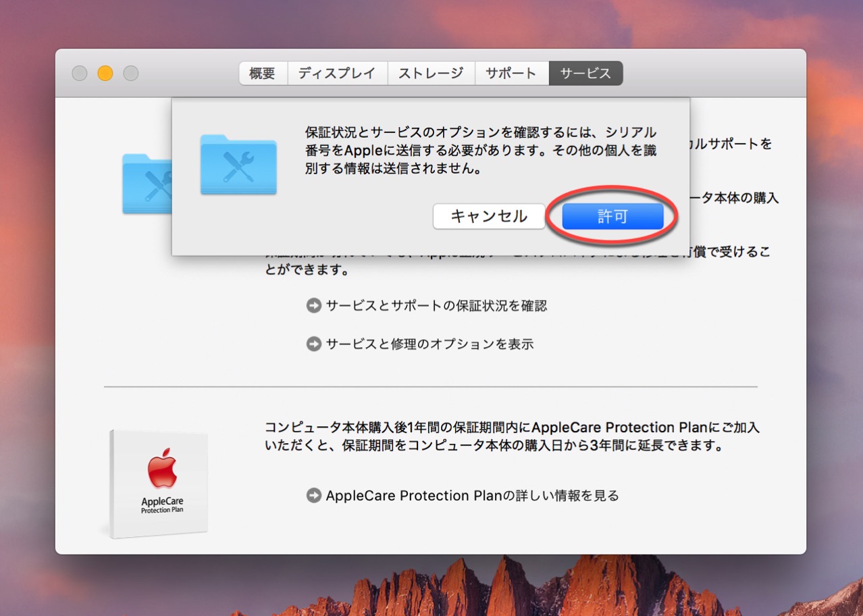Viewport: 863px width, 616px height.
Task: Open サービスとサポートの保証状況を確認 link
Action: pyautogui.click(x=436, y=306)
